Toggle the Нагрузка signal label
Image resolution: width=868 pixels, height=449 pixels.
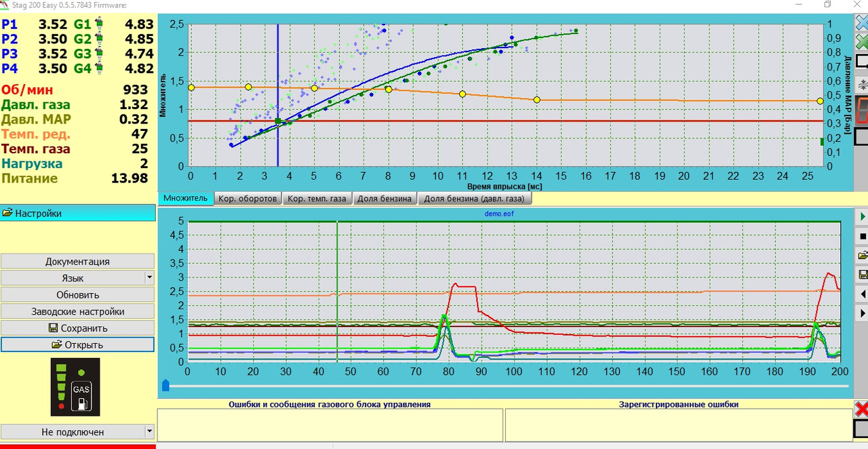(x=32, y=163)
